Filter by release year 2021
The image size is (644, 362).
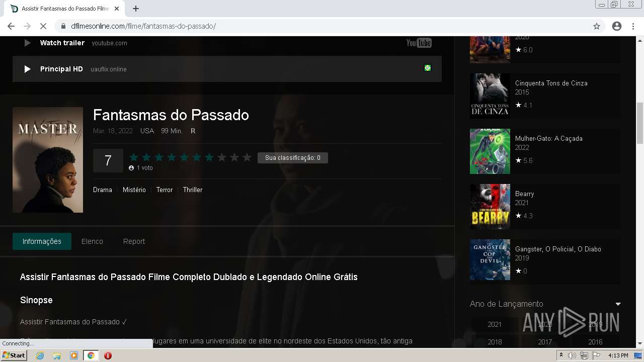[x=495, y=325]
